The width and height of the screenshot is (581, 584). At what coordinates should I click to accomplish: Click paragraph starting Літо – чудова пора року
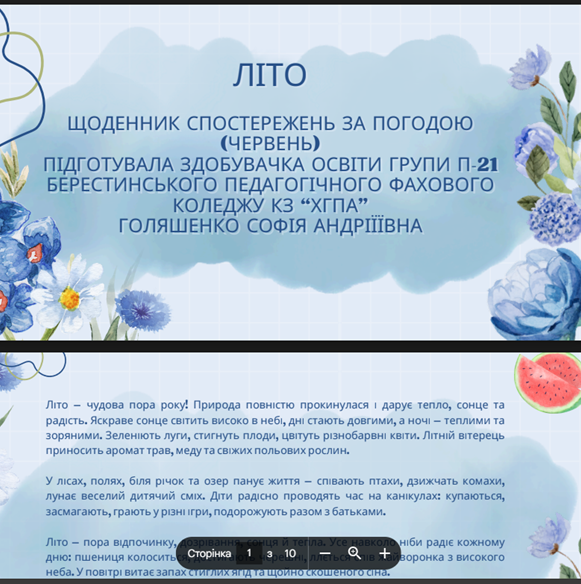pyautogui.click(x=275, y=428)
